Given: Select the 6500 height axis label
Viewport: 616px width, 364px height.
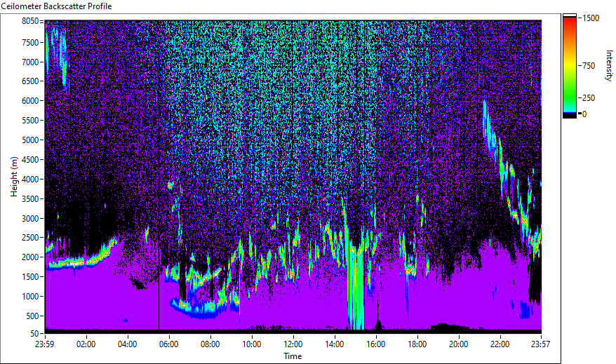Looking at the screenshot, I should (x=30, y=81).
